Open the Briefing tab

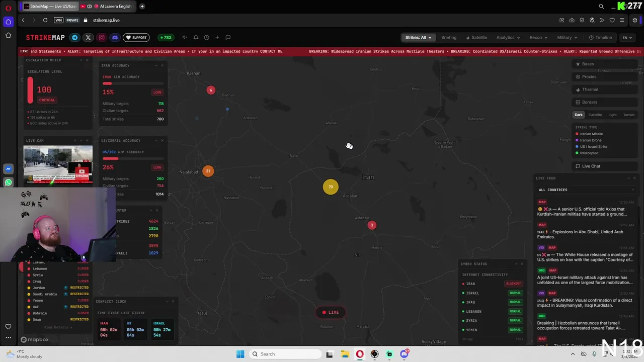coord(449,37)
